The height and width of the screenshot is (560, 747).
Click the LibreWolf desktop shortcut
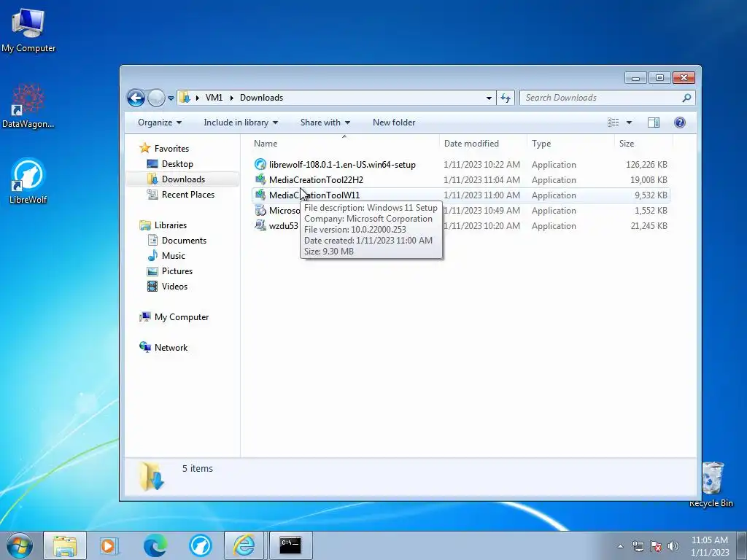pos(28,181)
